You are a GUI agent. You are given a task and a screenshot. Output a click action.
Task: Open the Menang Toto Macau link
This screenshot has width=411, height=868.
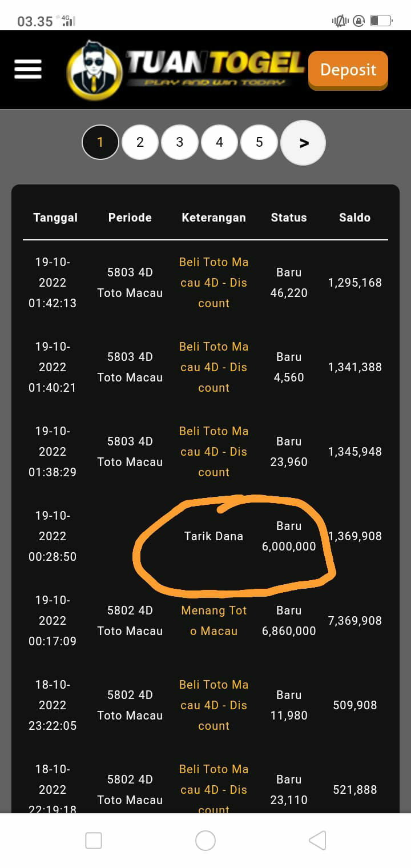tap(213, 621)
